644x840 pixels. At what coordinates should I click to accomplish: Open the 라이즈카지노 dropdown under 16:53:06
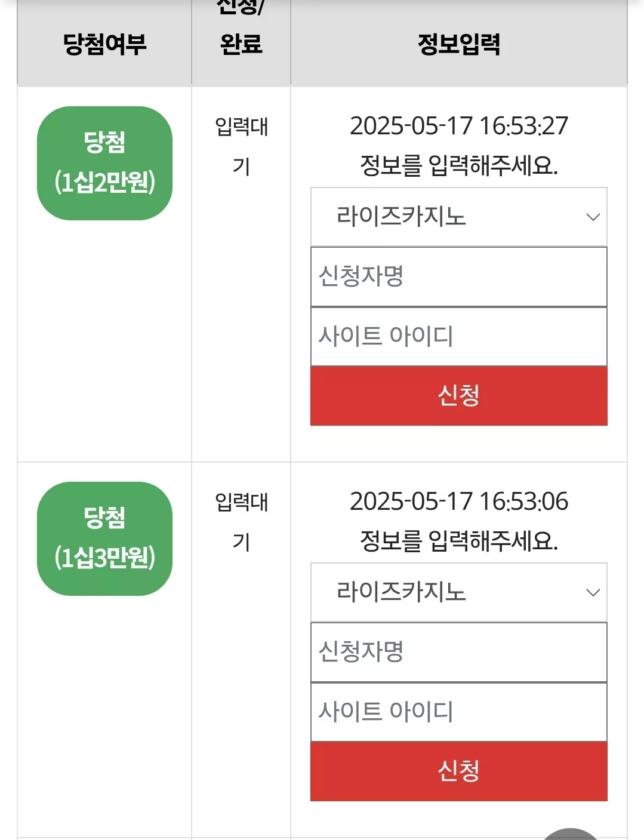pyautogui.click(x=459, y=592)
